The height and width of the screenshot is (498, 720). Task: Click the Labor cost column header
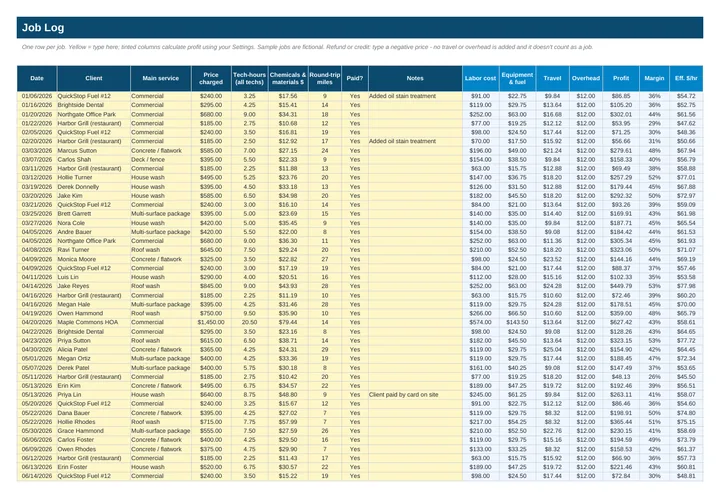pyautogui.click(x=480, y=78)
